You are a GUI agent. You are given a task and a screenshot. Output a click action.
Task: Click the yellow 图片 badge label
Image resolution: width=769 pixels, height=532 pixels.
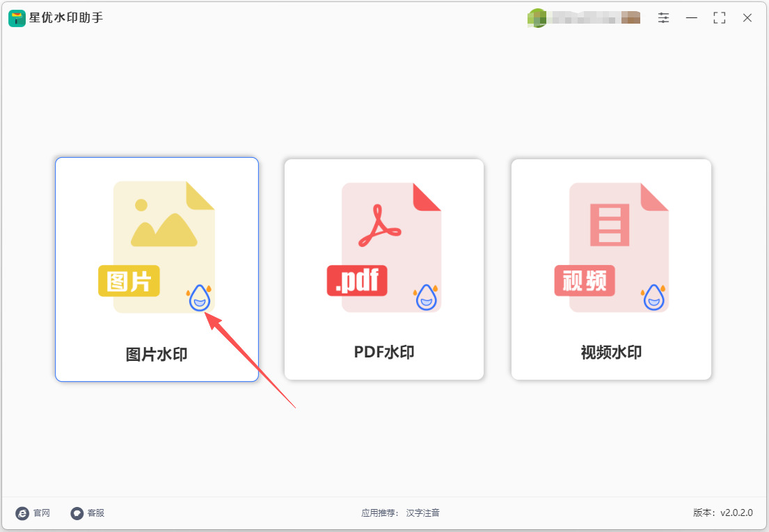point(129,281)
